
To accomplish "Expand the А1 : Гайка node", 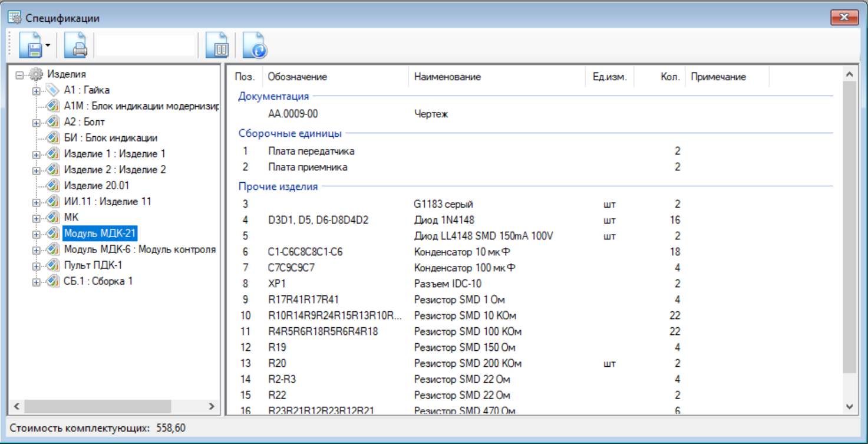I will pos(37,91).
